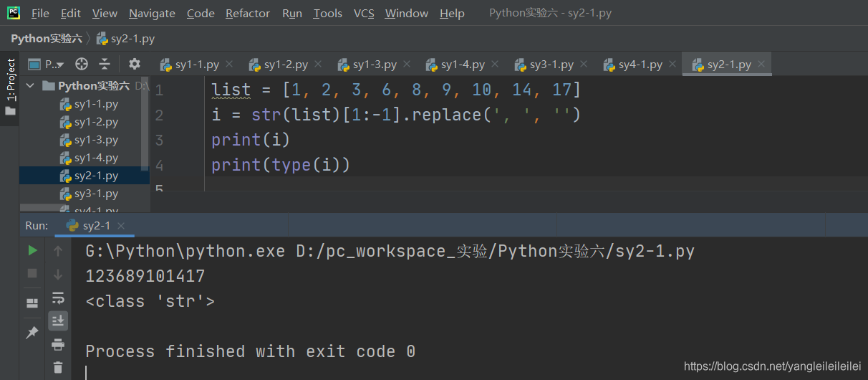The width and height of the screenshot is (868, 380).
Task: Click Python实验六 in the breadcrumb bar
Action: (46, 39)
